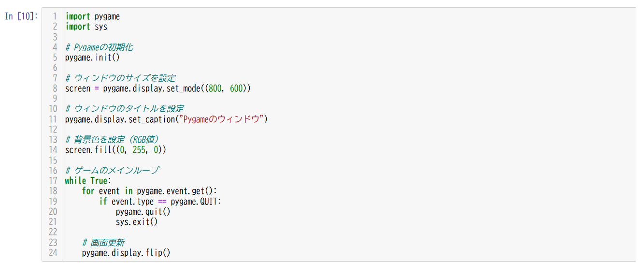Click the 255 value in screen.fill

tap(139, 150)
